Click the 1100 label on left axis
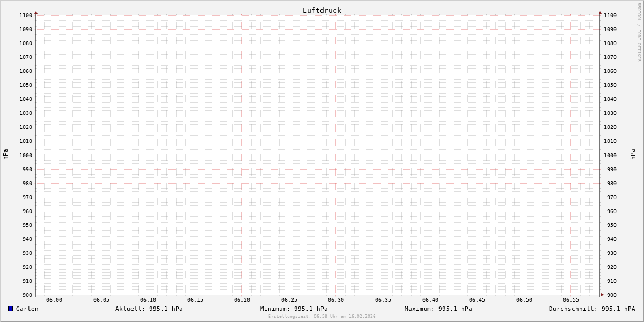The height and width of the screenshot is (322, 644). click(26, 15)
